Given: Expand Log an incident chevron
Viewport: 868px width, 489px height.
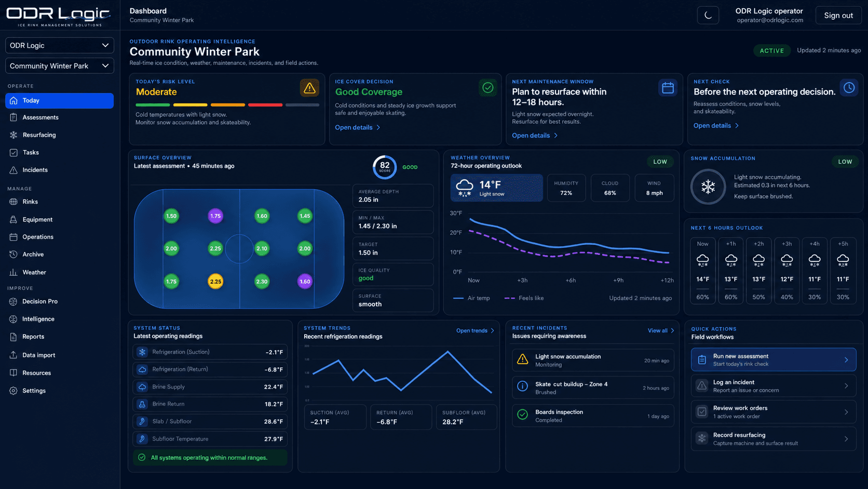Looking at the screenshot, I should point(846,386).
